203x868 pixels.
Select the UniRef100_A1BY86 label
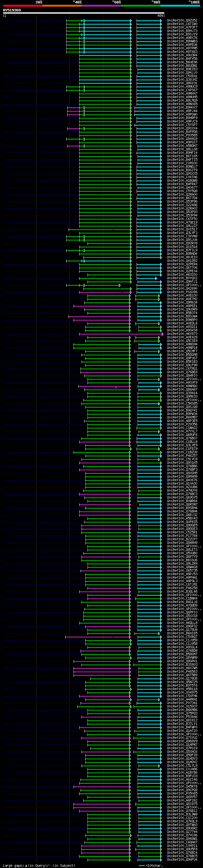pos(182,773)
